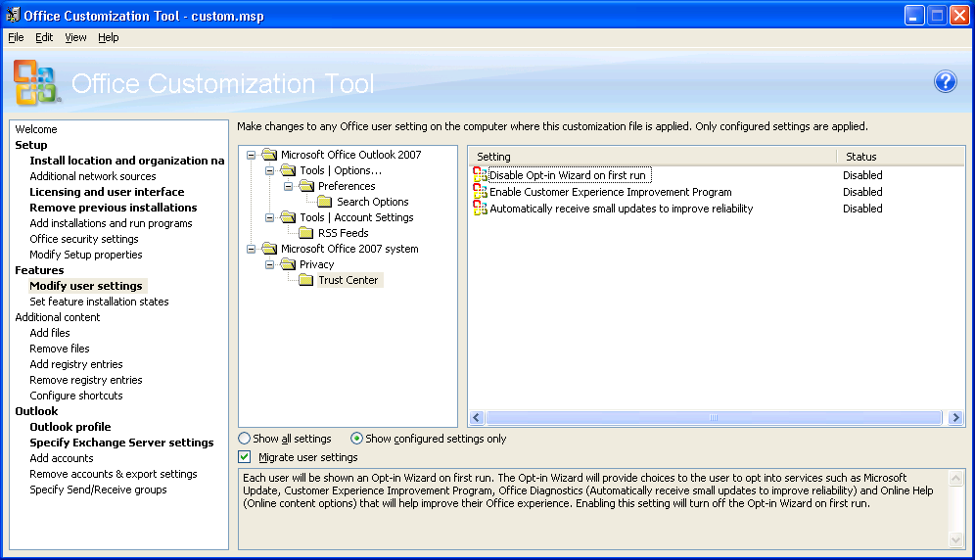975x560 pixels.
Task: Open Remove previous installations
Action: [x=114, y=208]
